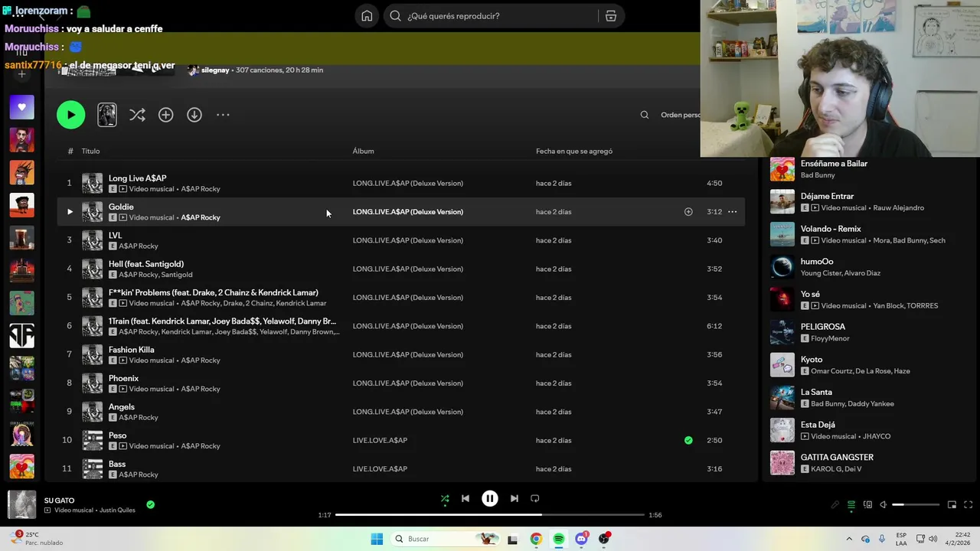
Task: Seek on the song progress bar
Action: [490, 515]
